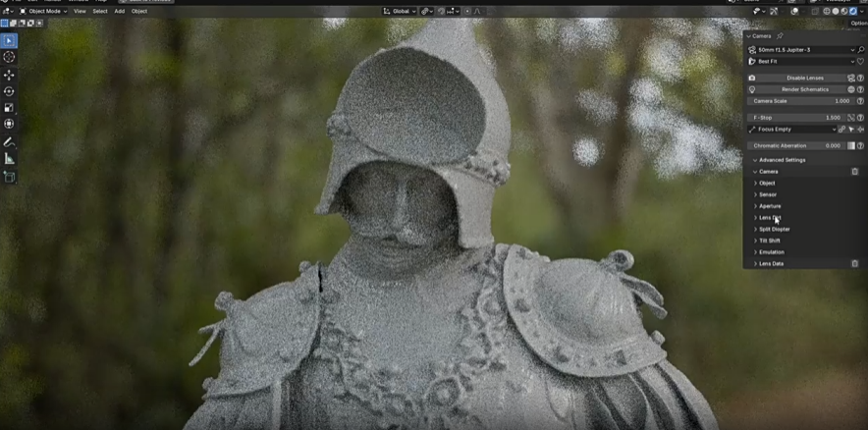Select the Move tool

pos(9,75)
